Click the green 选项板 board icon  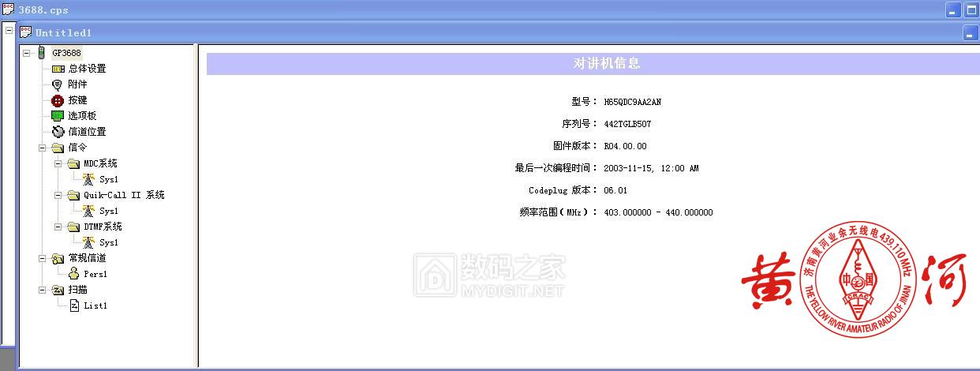click(57, 116)
